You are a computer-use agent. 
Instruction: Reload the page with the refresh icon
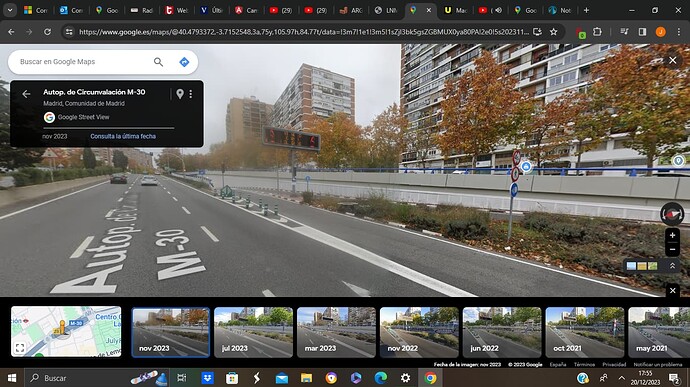tap(47, 32)
